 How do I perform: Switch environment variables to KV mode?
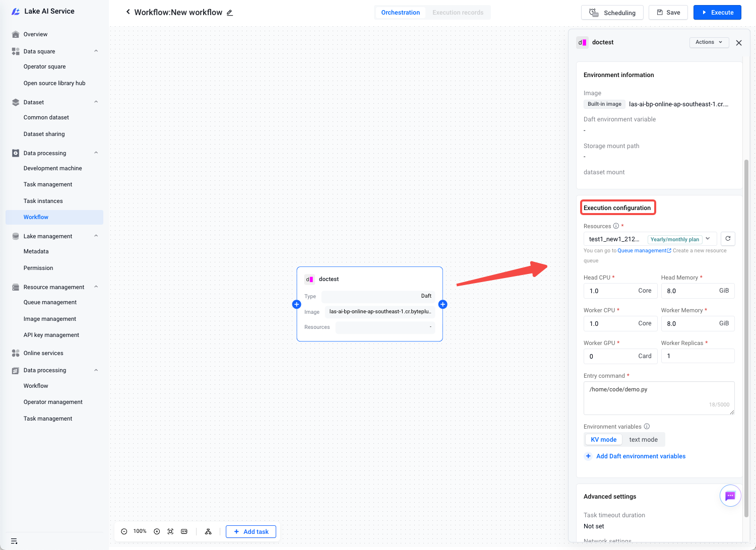pos(603,440)
